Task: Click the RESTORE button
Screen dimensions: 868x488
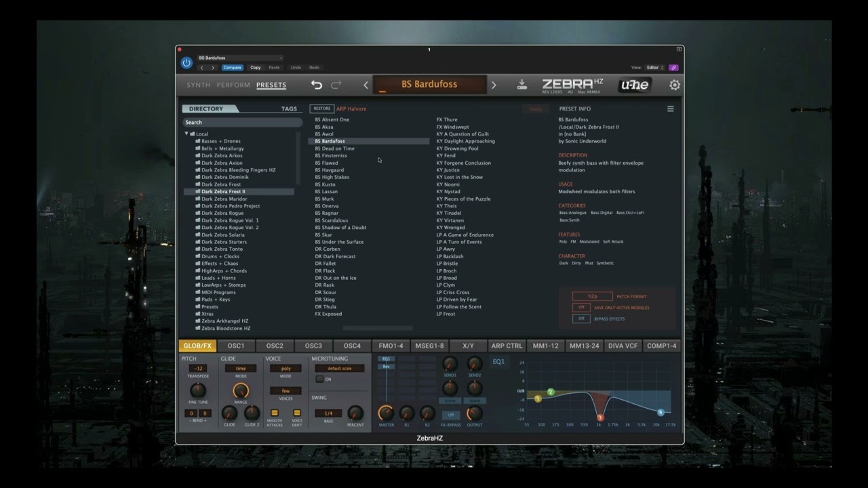Action: click(x=322, y=108)
